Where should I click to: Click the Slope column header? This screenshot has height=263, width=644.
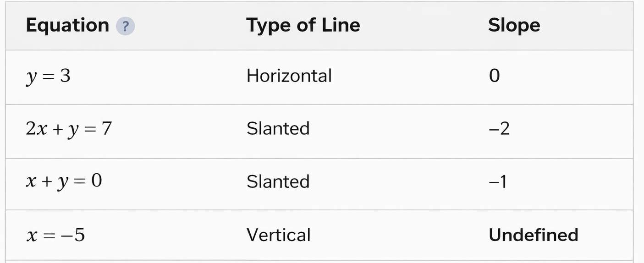pos(514,25)
